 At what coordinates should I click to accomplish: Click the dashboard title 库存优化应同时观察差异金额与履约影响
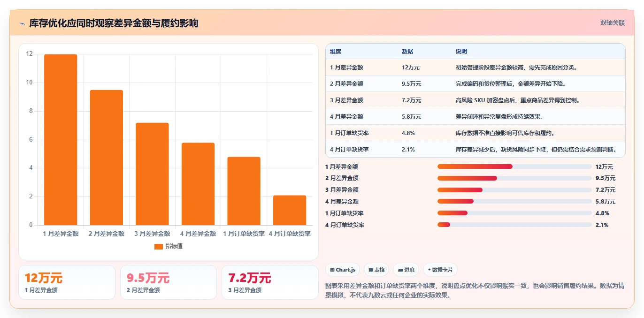[114, 23]
